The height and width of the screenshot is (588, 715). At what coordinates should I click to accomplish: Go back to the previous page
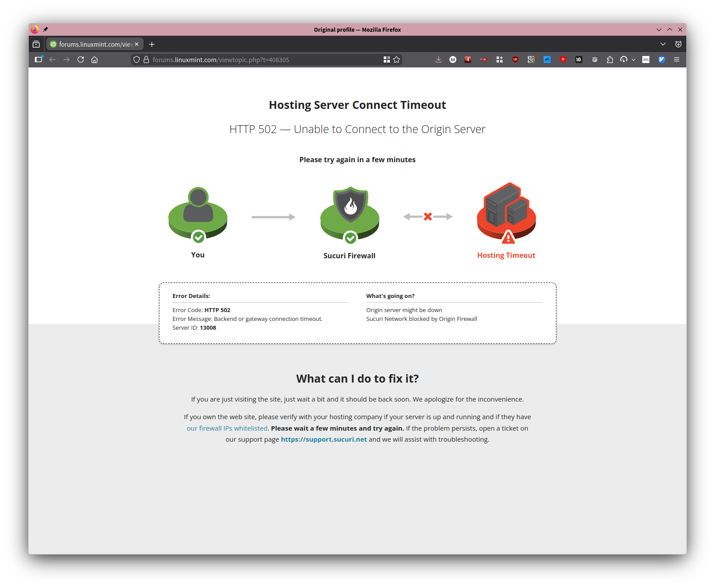pos(53,60)
